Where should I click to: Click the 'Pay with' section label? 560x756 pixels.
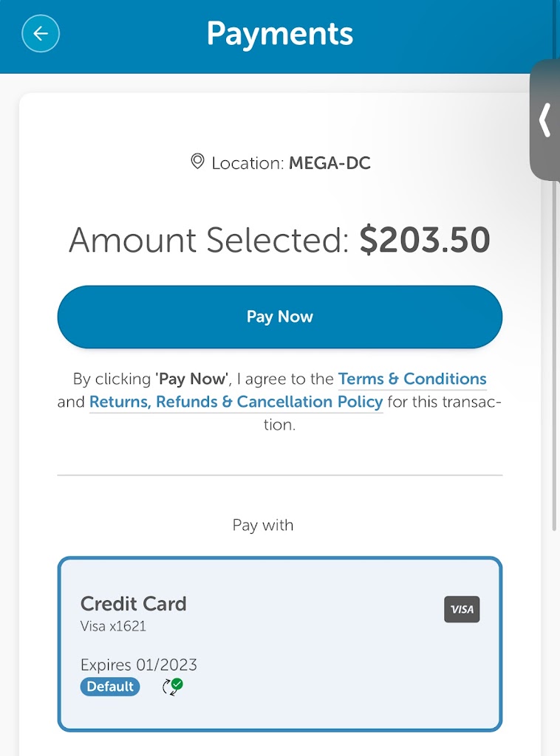tap(263, 525)
